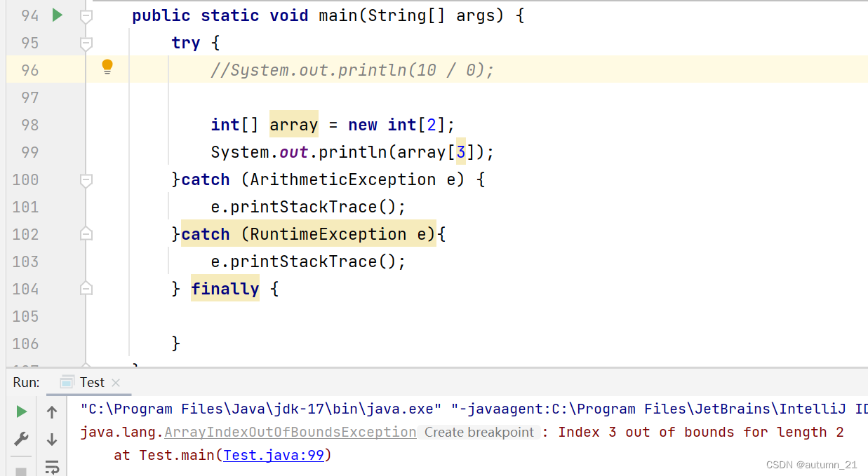Screen dimensions: 868x476
Task: Click the Run: panel label
Action: 26,382
